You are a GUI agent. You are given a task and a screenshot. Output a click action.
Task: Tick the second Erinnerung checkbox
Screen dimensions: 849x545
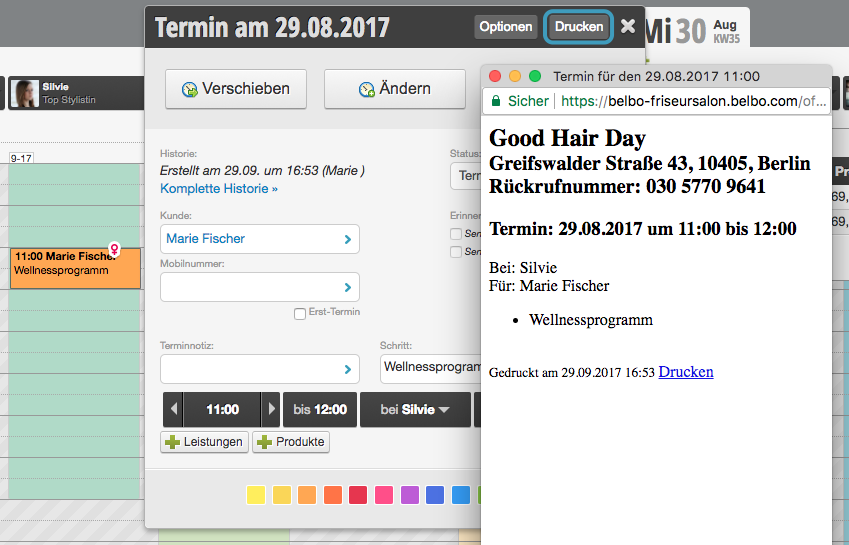pyautogui.click(x=456, y=252)
